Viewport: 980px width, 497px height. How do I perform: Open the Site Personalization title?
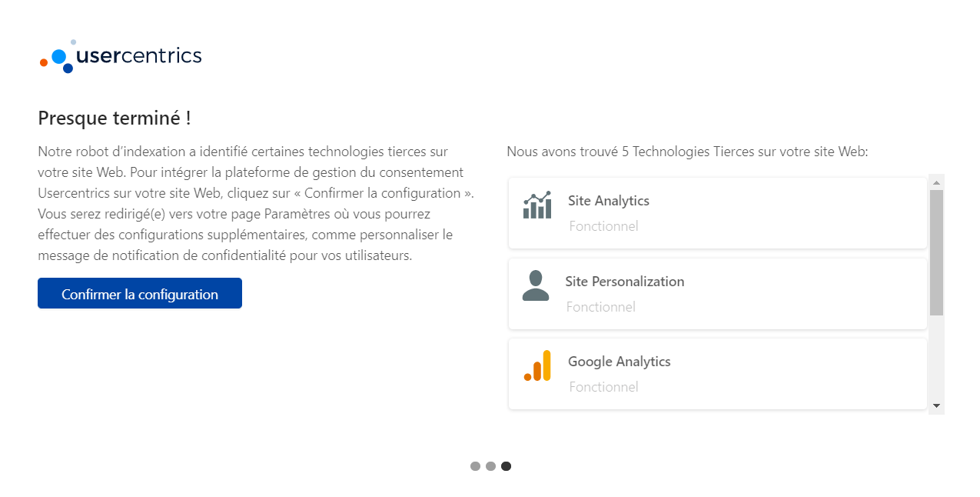[x=625, y=282]
